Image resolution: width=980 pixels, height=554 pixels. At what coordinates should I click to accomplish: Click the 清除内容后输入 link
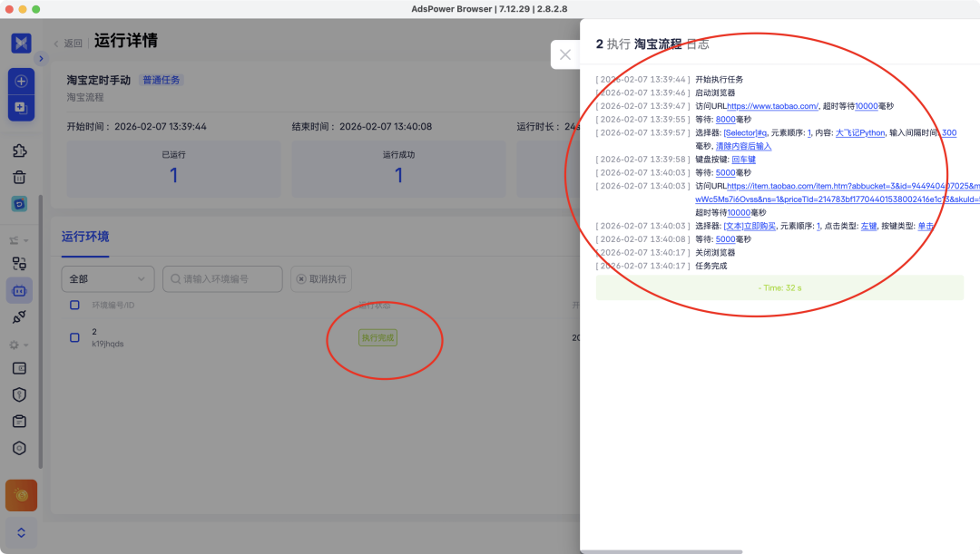[x=743, y=146]
